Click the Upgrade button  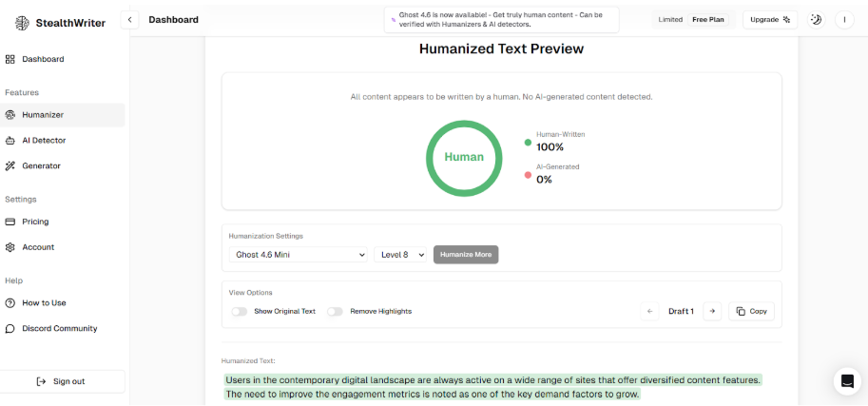(x=770, y=20)
